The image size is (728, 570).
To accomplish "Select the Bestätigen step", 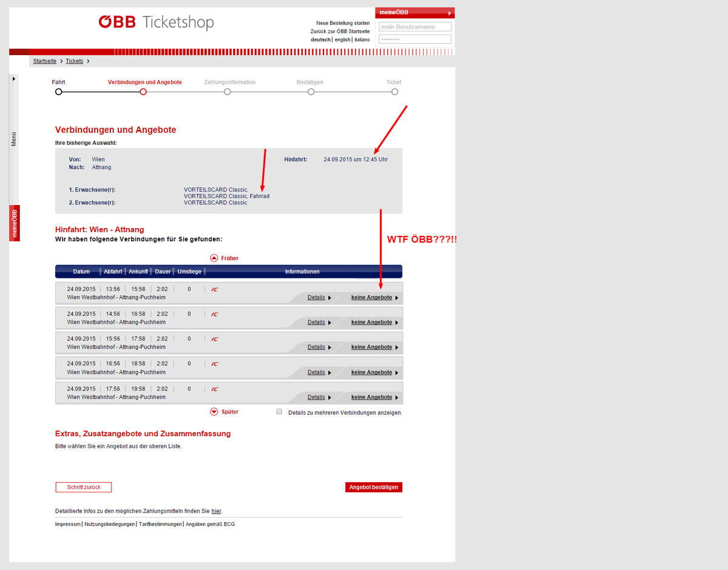I will 311,92.
